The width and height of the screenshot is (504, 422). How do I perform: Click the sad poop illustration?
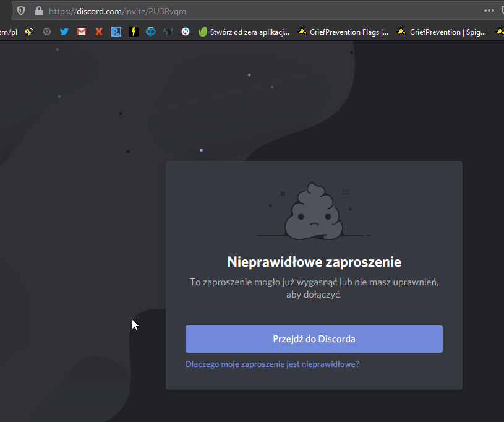pyautogui.click(x=314, y=212)
